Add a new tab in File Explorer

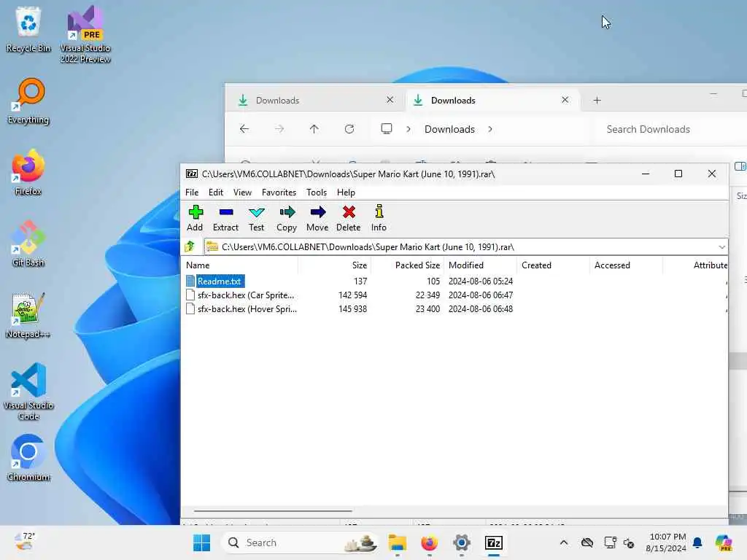coord(597,100)
